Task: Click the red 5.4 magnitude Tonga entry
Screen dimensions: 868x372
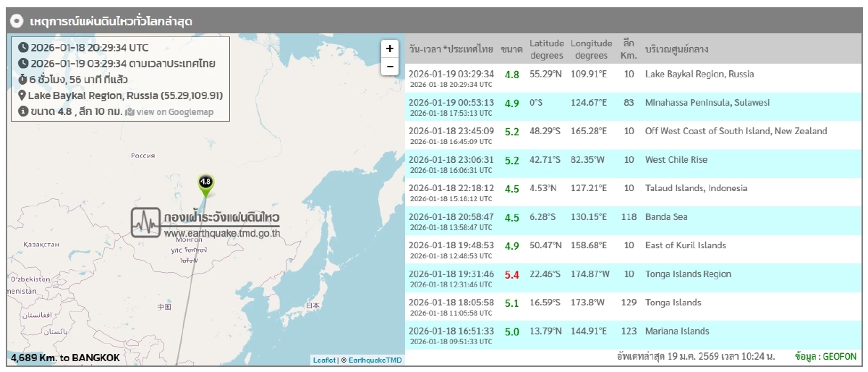Action: pyautogui.click(x=511, y=274)
